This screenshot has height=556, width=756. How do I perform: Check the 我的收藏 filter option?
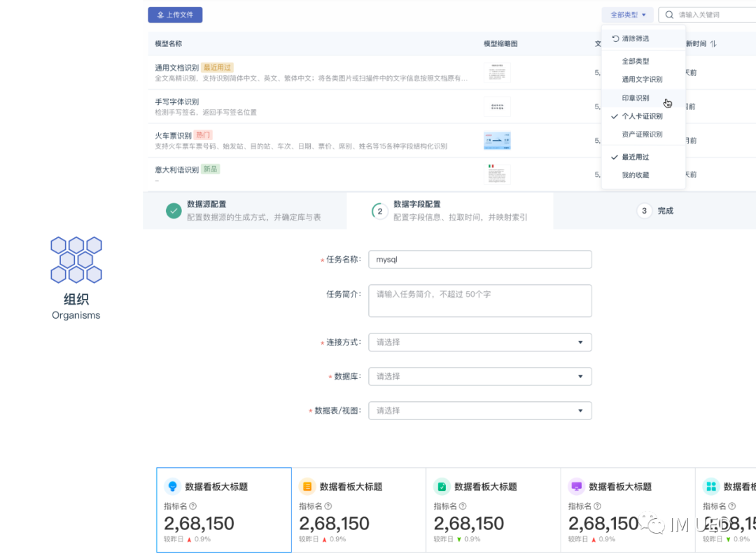[636, 175]
